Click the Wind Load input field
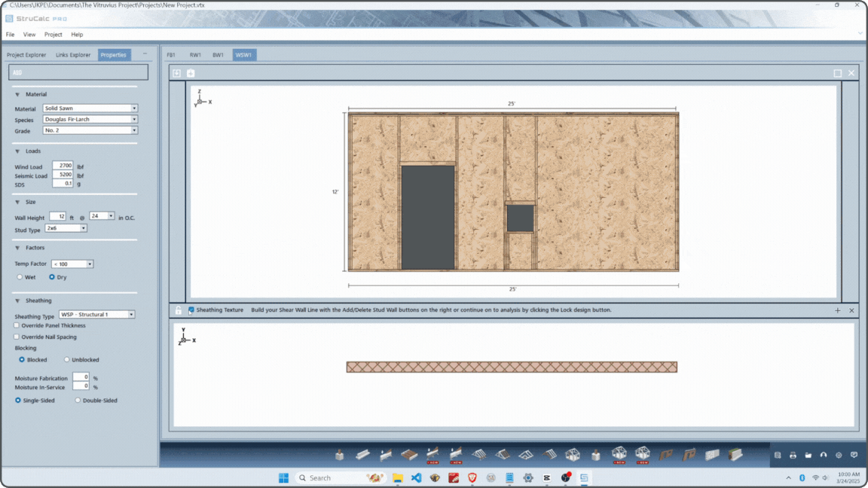The width and height of the screenshot is (868, 488). coord(63,166)
